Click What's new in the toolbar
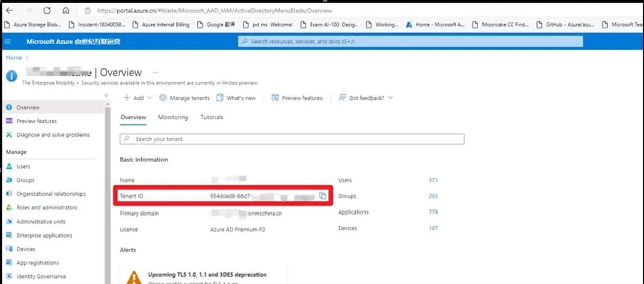 point(236,98)
